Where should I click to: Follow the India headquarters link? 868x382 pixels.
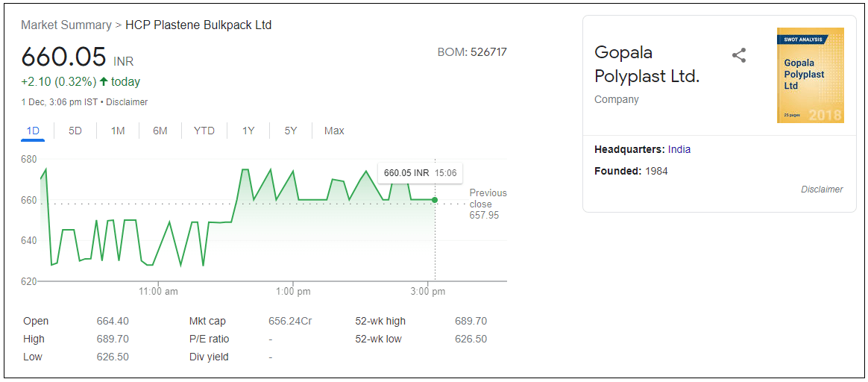(679, 149)
